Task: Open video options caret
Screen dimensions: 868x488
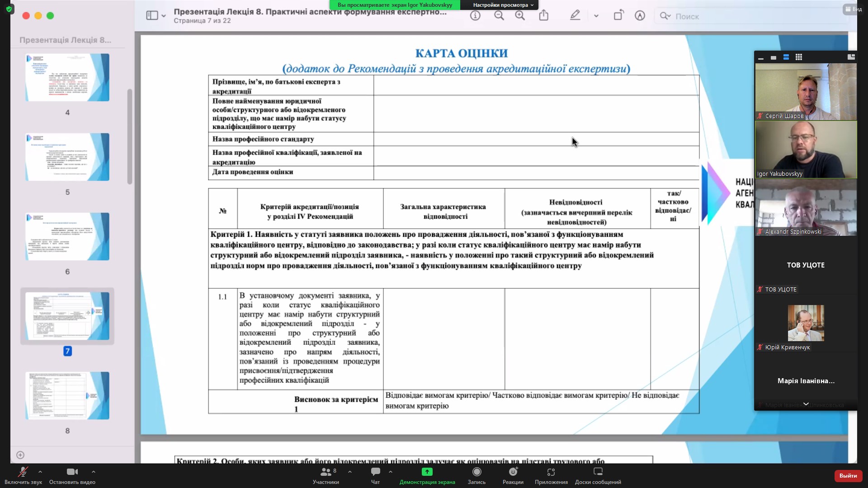Action: 94,472
